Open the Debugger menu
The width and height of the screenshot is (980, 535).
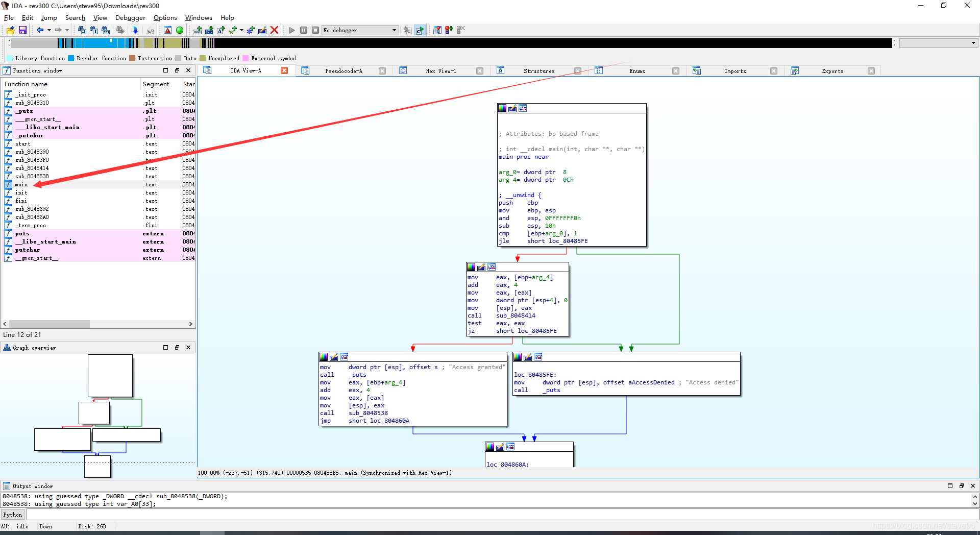tap(130, 18)
